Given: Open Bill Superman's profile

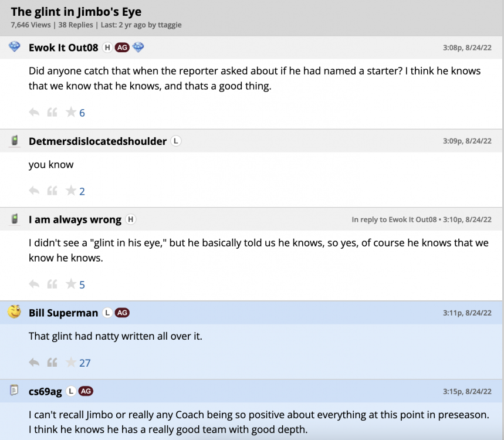Looking at the screenshot, I should point(63,313).
